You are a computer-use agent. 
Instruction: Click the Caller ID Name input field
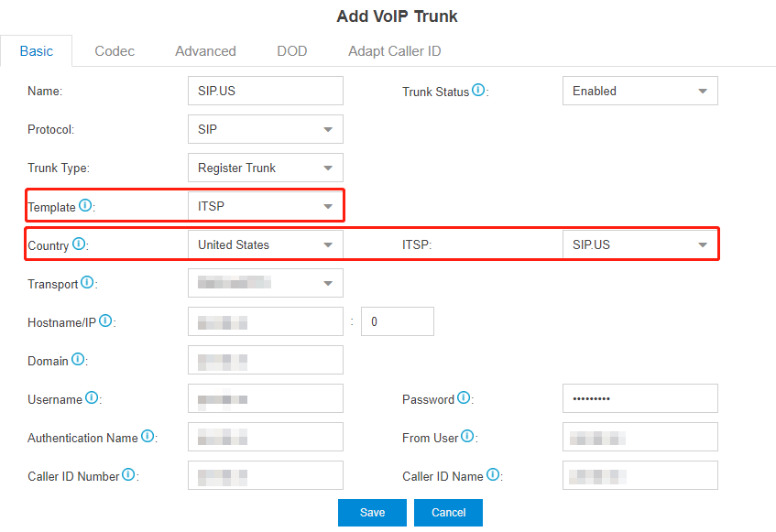click(639, 475)
